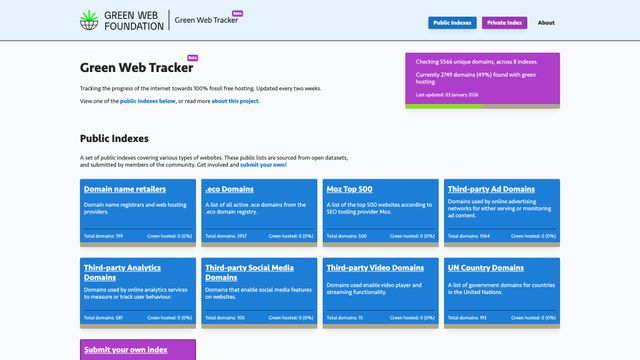
Task: Click Total domains in Domain name retailers card
Action: 103,236
